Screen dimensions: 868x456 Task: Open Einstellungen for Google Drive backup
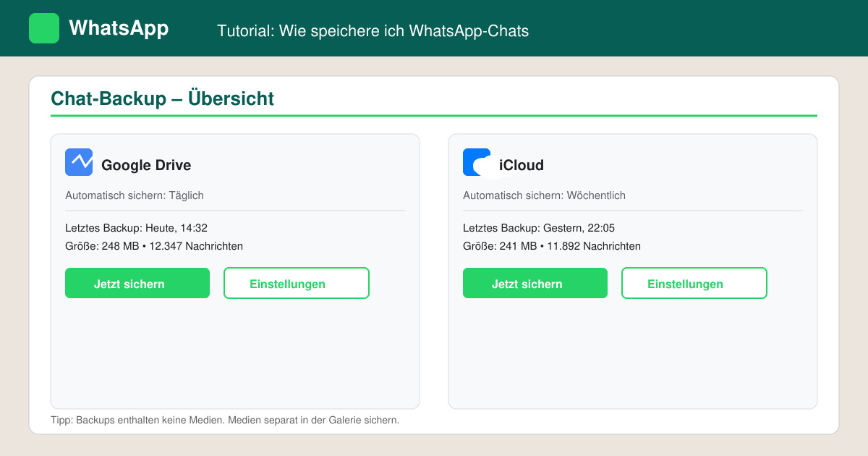297,283
